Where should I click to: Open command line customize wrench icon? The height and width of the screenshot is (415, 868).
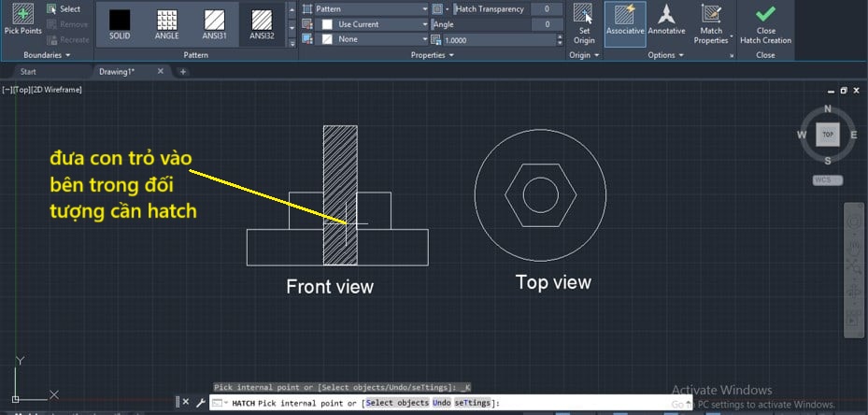[x=201, y=402]
